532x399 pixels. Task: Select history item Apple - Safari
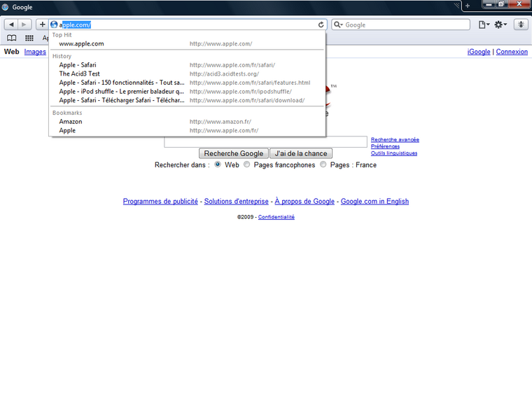188,65
